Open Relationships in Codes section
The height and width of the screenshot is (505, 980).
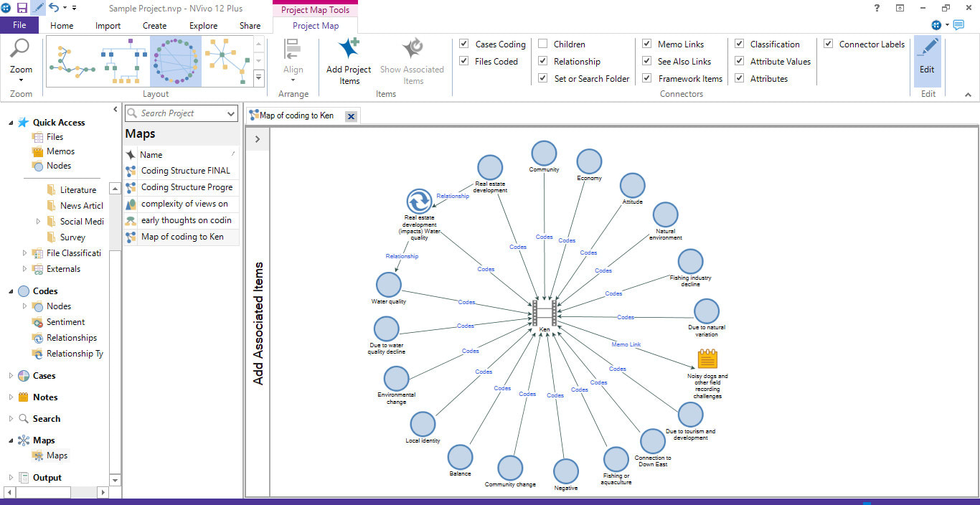pos(71,338)
